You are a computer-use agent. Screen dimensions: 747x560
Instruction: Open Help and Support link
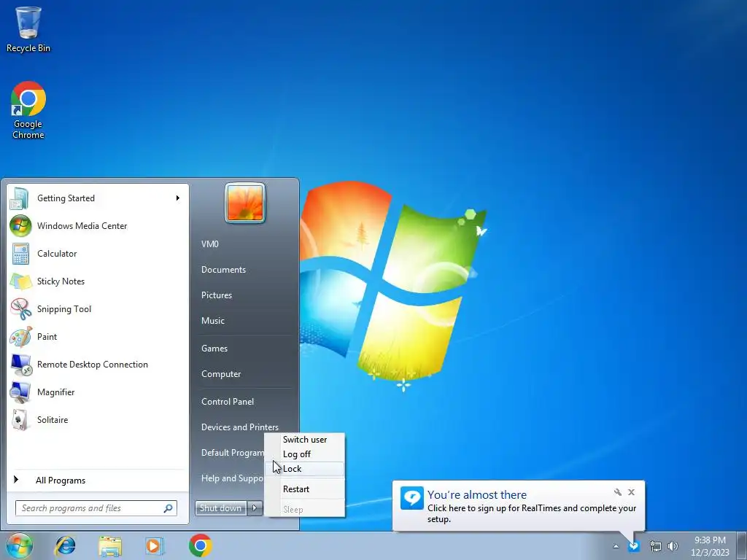click(x=233, y=478)
